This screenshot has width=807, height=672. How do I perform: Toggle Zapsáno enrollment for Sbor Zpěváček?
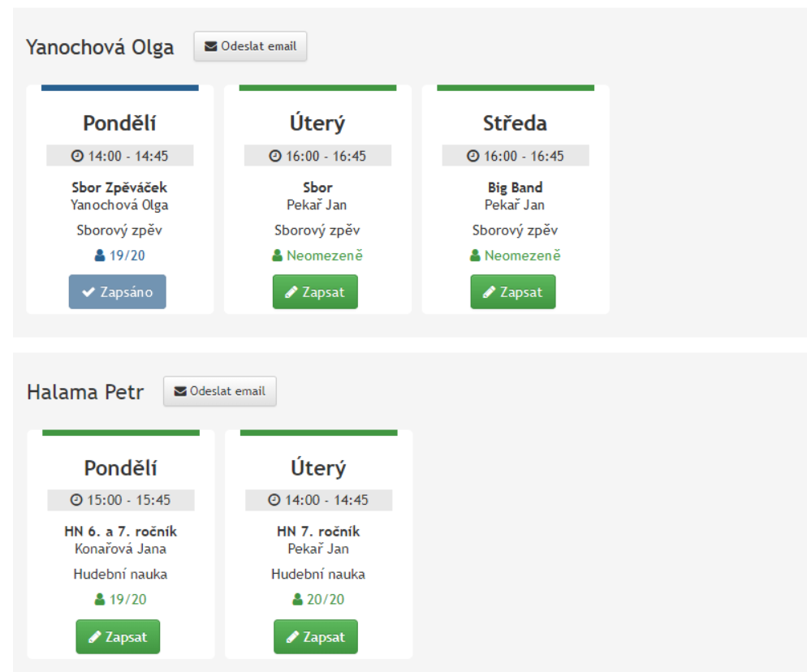click(x=117, y=292)
